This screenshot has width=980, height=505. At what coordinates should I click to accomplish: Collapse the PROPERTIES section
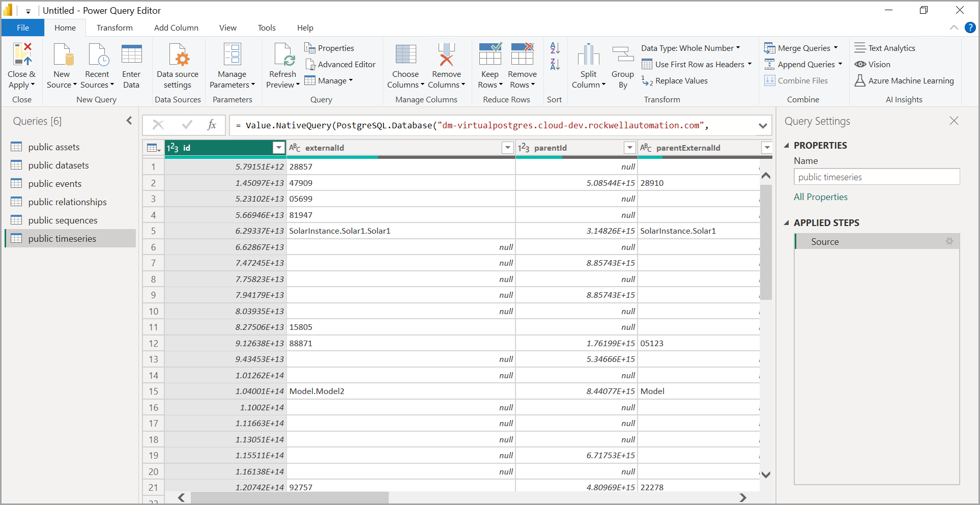pos(787,146)
